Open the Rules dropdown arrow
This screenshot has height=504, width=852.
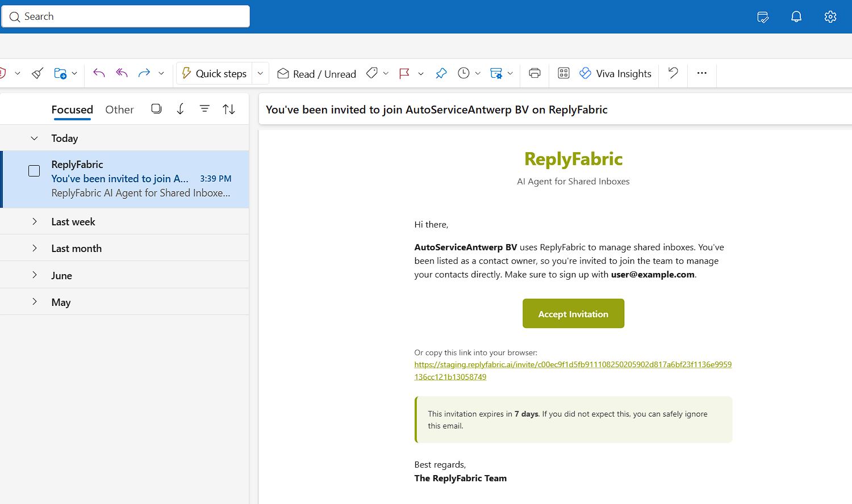pos(510,73)
